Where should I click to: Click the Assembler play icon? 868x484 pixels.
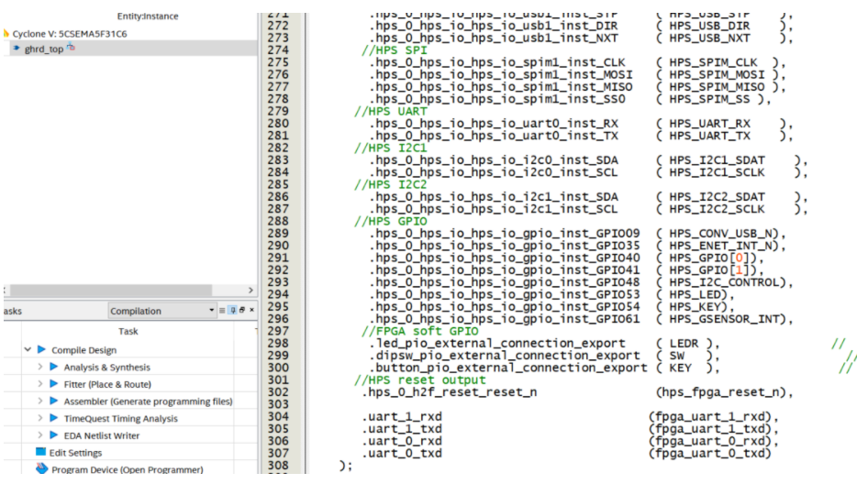pos(54,401)
